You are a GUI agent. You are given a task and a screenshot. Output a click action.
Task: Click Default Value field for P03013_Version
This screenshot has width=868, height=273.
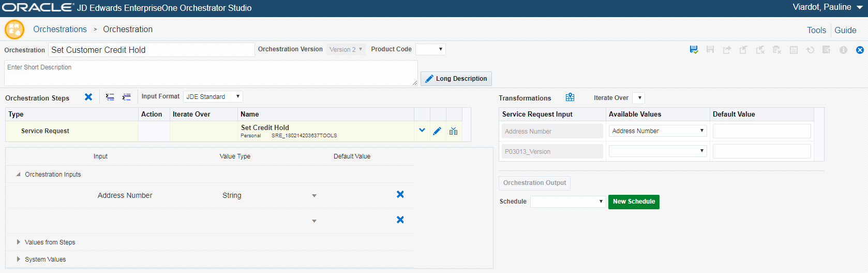tap(761, 151)
